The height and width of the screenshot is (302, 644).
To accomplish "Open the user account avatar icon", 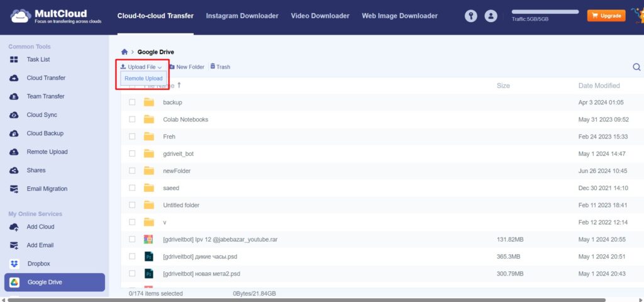I will tap(491, 16).
